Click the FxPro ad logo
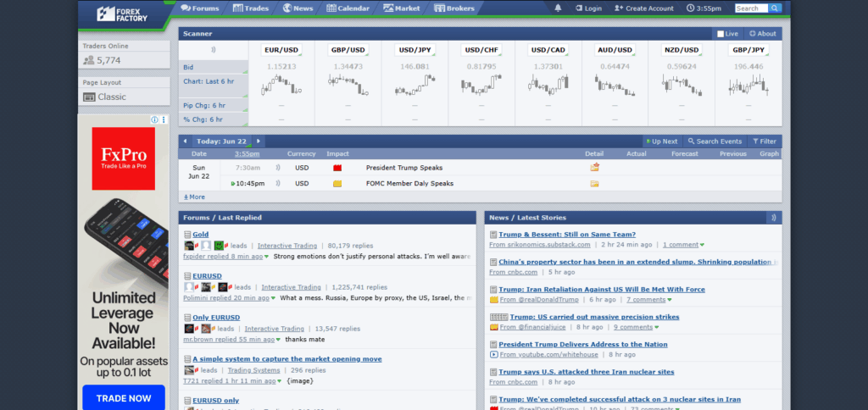This screenshot has width=868, height=410. tap(124, 158)
